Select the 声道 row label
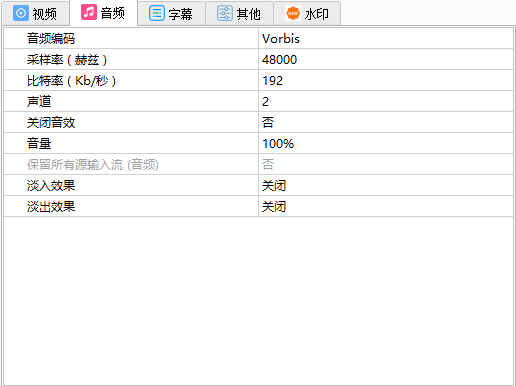The image size is (516, 386). point(39,102)
